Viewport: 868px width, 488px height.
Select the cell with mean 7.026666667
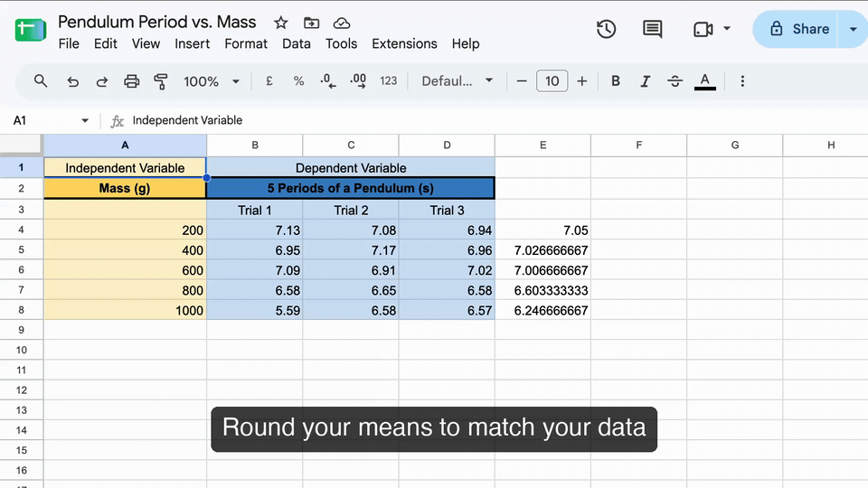click(542, 250)
